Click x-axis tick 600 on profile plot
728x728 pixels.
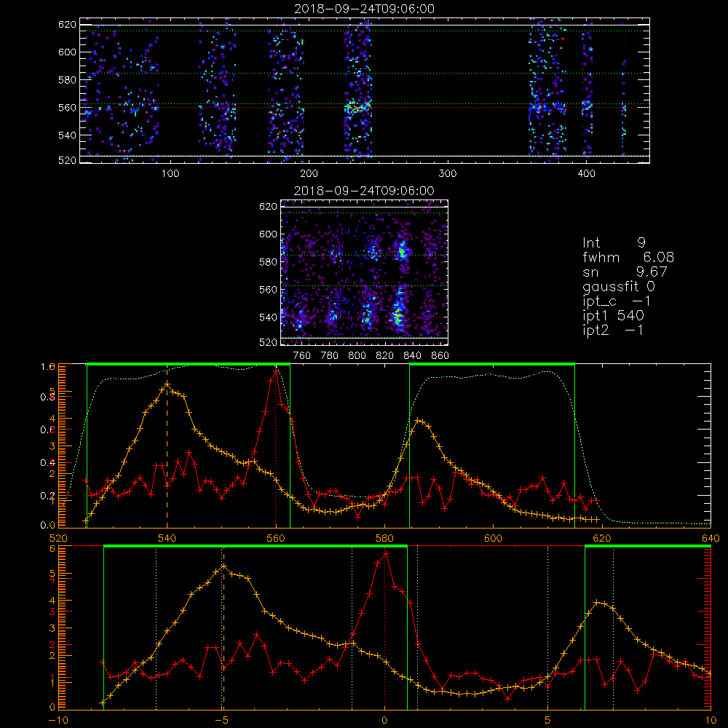click(x=494, y=539)
